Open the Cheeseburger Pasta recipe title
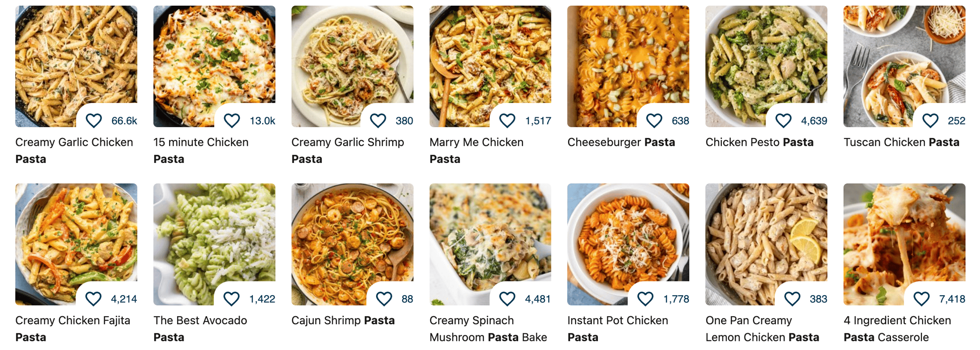980x350 pixels. (x=621, y=142)
